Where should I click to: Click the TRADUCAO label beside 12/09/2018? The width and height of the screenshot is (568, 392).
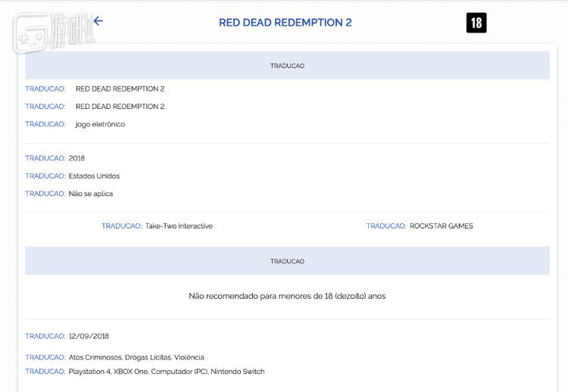coord(45,336)
